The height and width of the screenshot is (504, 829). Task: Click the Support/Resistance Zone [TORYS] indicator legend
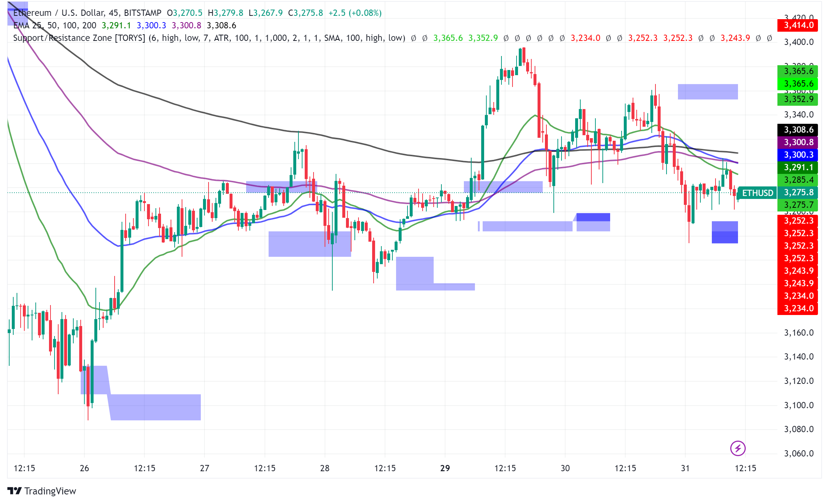209,38
